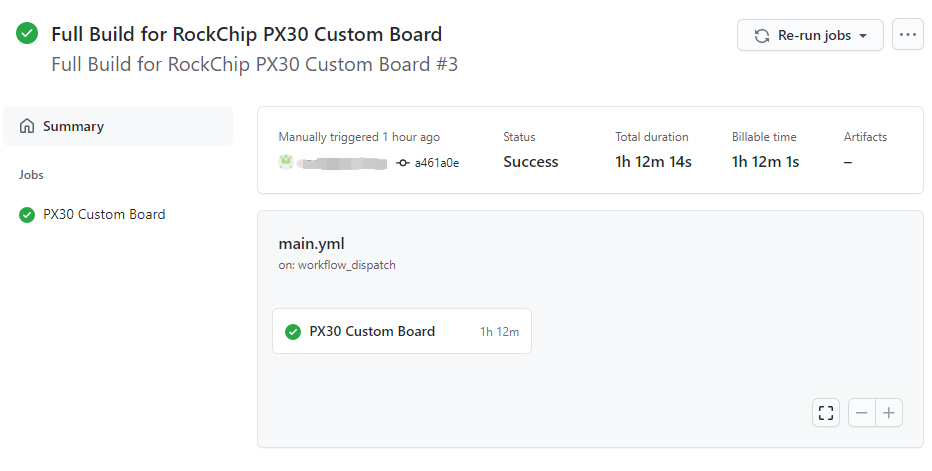Click the green success check beside workflow title

[x=27, y=33]
